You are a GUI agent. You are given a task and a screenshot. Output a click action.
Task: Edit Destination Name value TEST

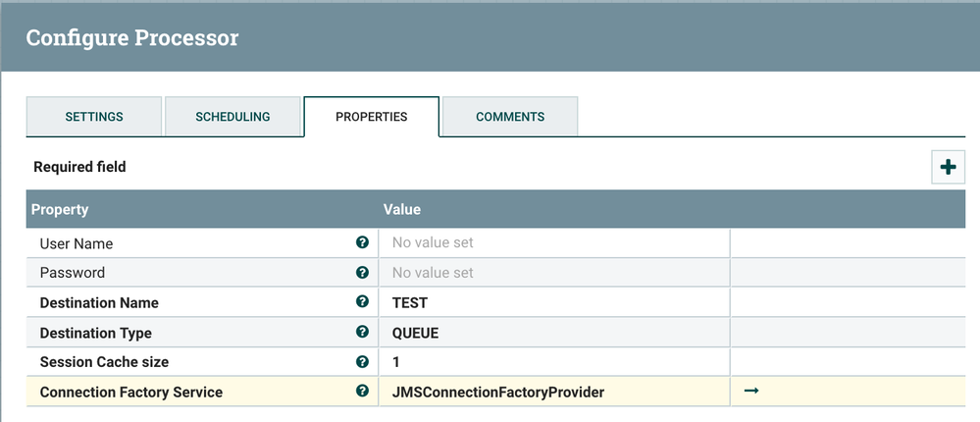pyautogui.click(x=555, y=302)
